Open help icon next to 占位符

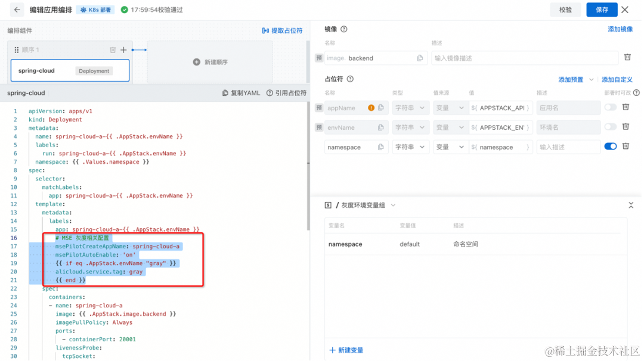(351, 79)
